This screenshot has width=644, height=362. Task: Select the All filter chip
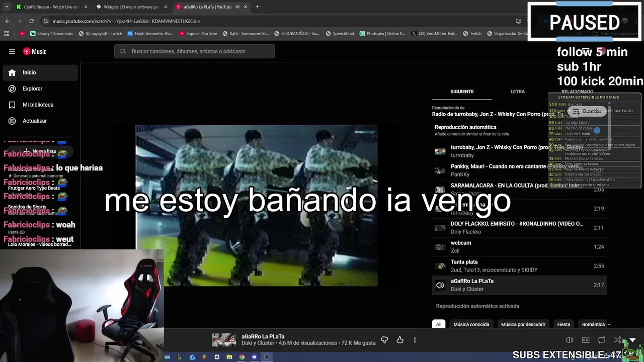click(x=439, y=324)
